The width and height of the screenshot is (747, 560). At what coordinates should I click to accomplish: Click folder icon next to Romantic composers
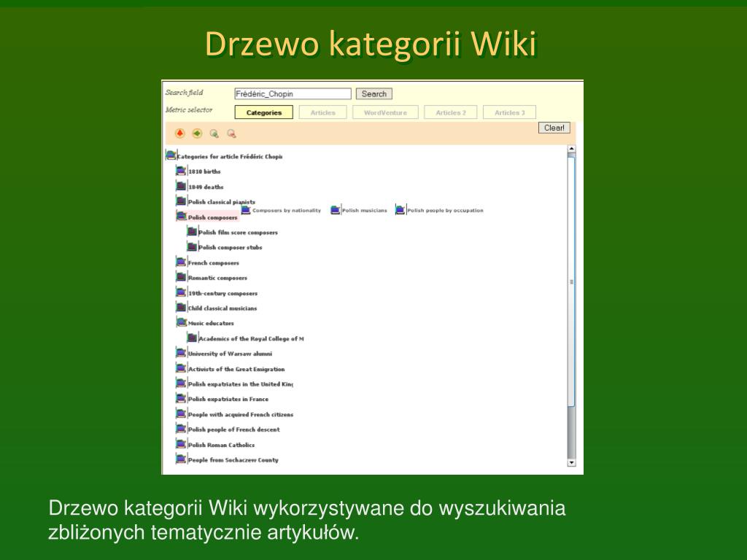181,276
